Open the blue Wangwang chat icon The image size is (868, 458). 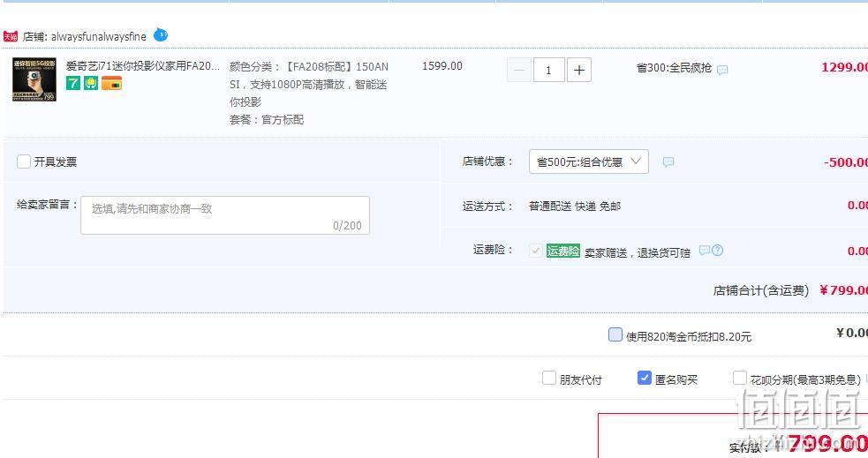click(161, 34)
